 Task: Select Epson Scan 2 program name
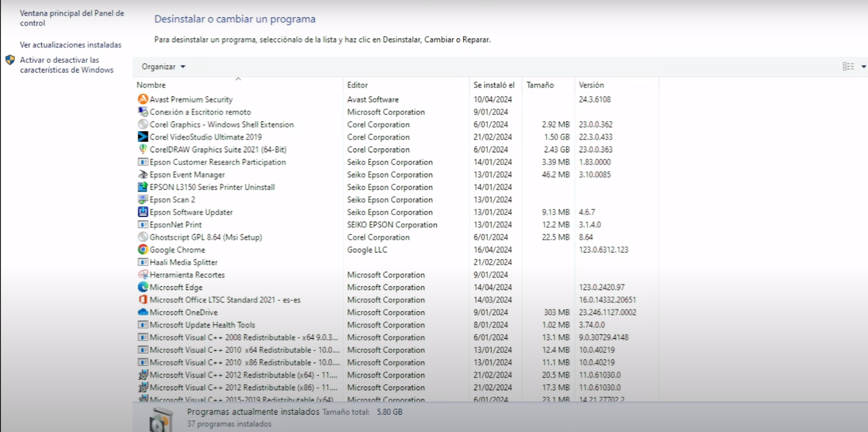point(173,199)
